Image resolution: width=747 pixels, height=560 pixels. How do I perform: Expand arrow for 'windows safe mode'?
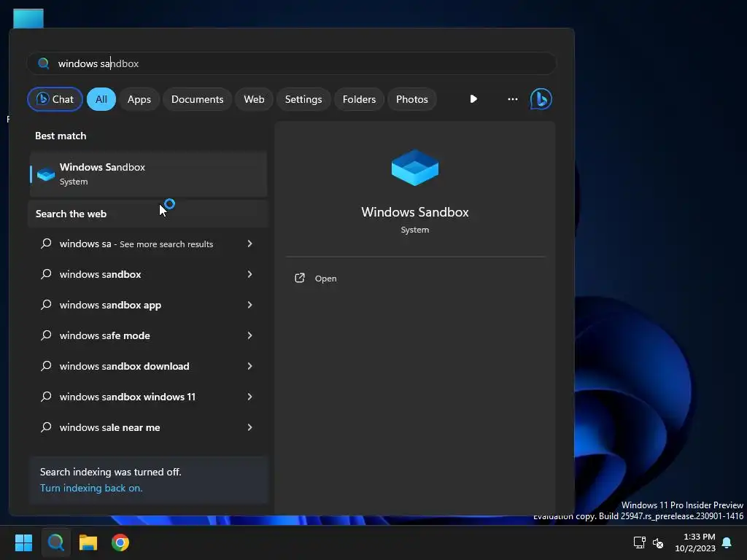249,335
